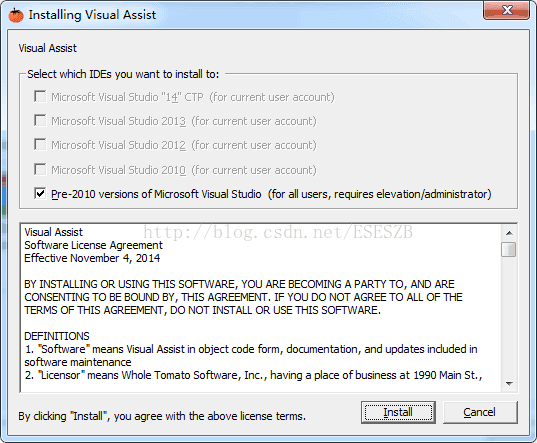Click the tomato icon in the title bar
This screenshot has height=443, width=537.
16,15
